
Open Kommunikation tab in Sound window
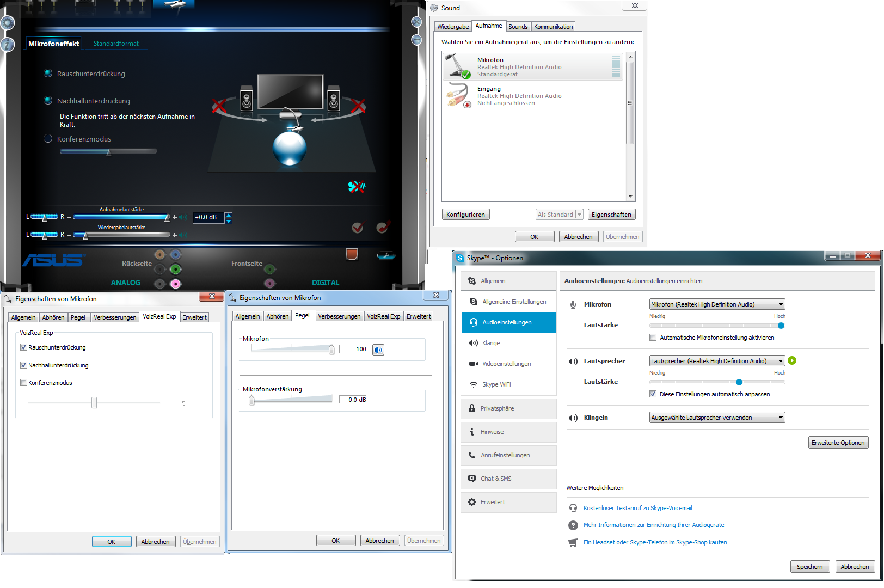coord(553,27)
